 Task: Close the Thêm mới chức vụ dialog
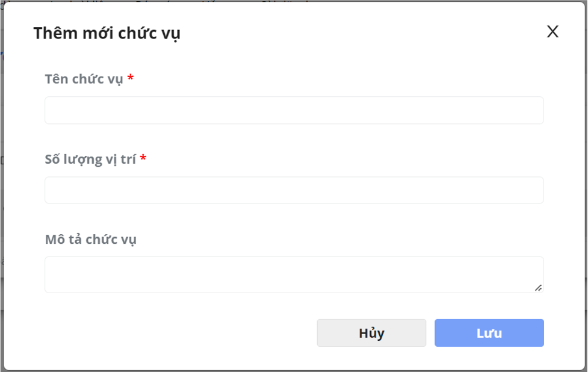click(x=552, y=31)
